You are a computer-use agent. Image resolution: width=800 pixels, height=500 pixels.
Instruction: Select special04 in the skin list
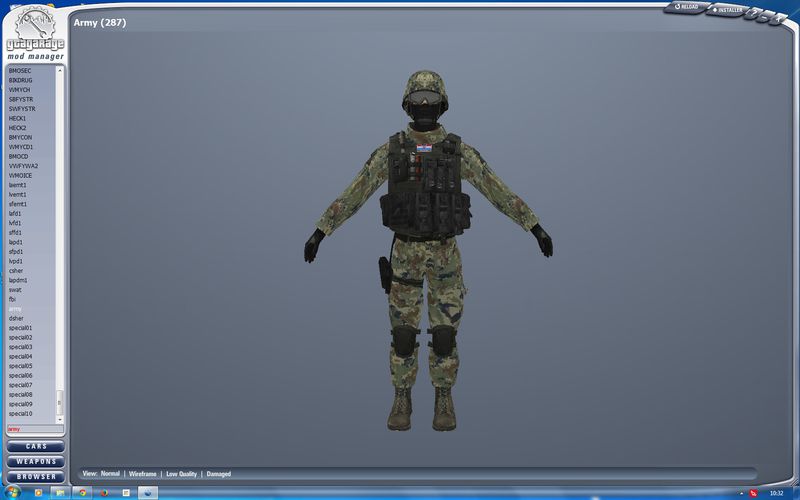20,357
